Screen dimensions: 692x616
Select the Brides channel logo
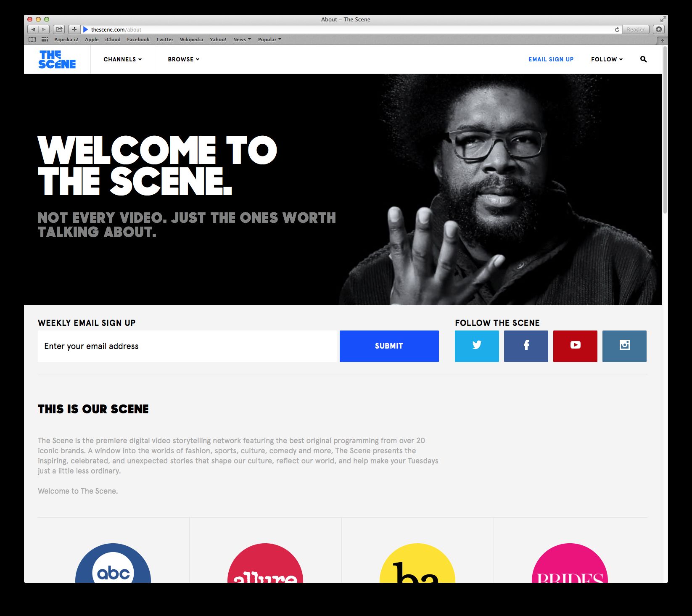(x=570, y=563)
